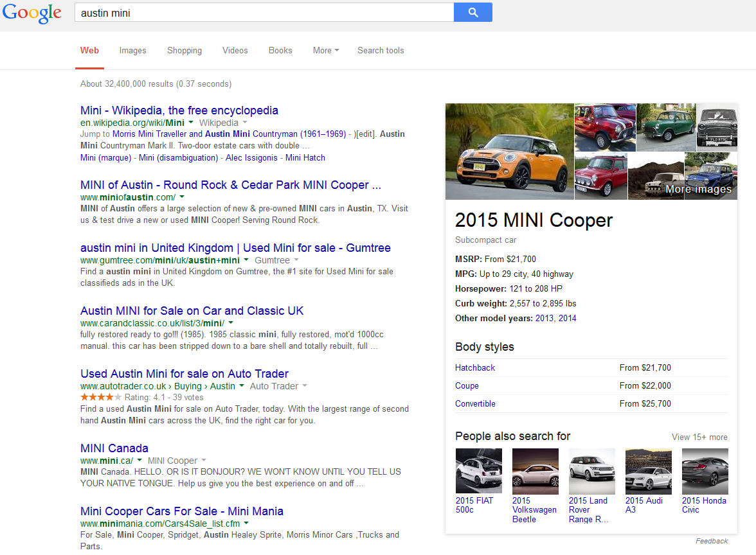
Task: Select the 2015 Audi A3 thumbnail
Action: (x=648, y=471)
